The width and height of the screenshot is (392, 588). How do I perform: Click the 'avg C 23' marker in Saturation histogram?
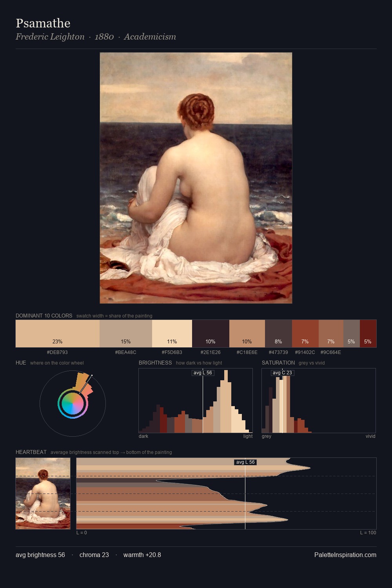pyautogui.click(x=282, y=373)
